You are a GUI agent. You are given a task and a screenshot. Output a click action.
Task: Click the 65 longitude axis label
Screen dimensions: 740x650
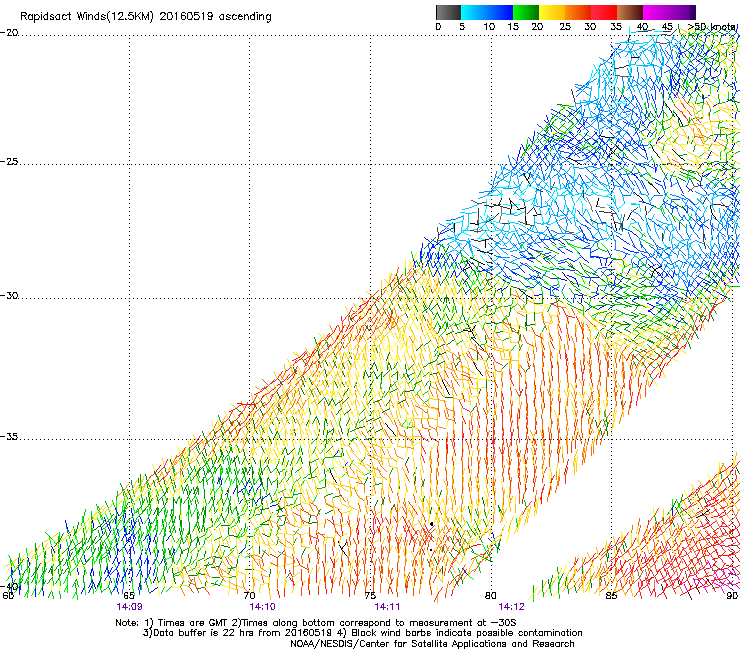click(x=129, y=596)
